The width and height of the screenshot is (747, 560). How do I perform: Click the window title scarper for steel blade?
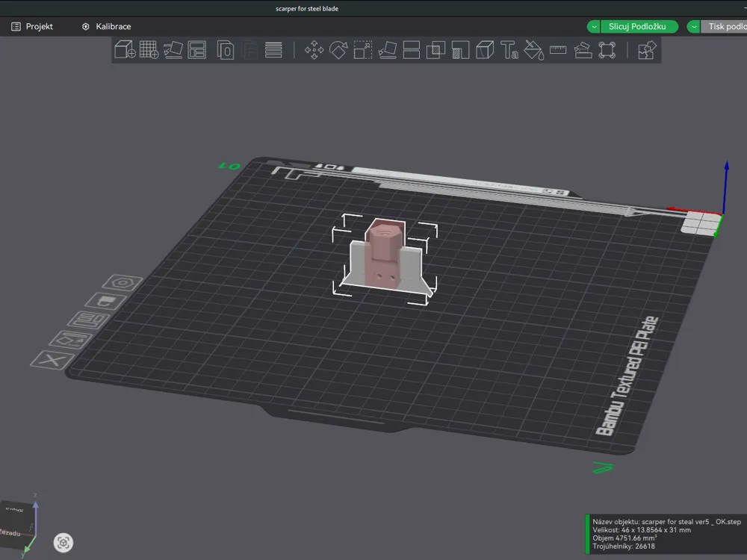307,8
